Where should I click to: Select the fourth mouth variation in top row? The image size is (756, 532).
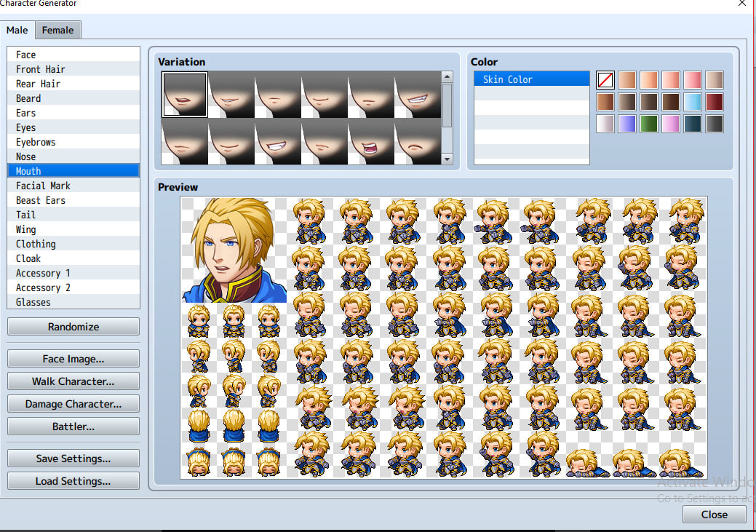tap(325, 95)
